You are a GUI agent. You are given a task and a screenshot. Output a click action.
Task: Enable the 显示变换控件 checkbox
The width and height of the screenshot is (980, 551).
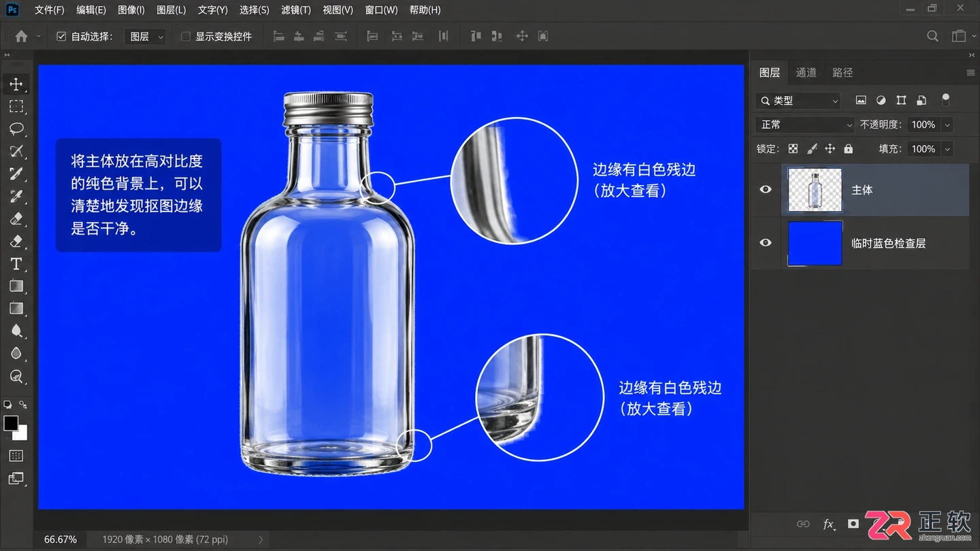(185, 36)
